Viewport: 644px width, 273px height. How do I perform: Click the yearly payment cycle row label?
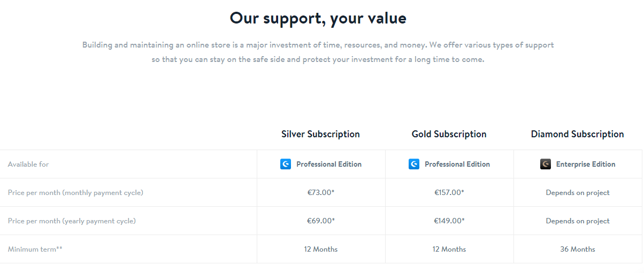click(x=72, y=221)
